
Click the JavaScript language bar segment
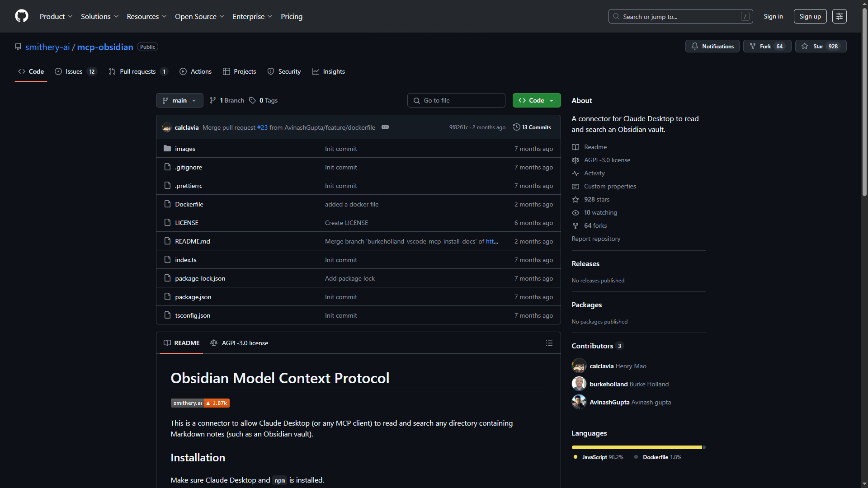636,447
